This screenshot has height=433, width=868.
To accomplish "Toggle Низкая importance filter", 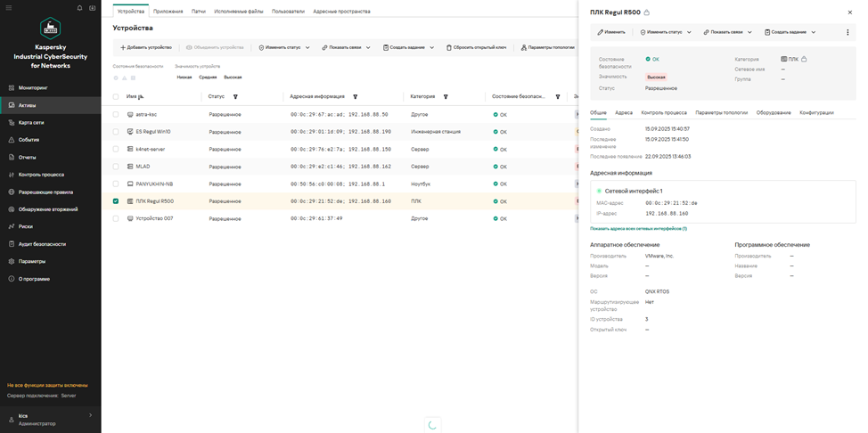I will coord(184,78).
